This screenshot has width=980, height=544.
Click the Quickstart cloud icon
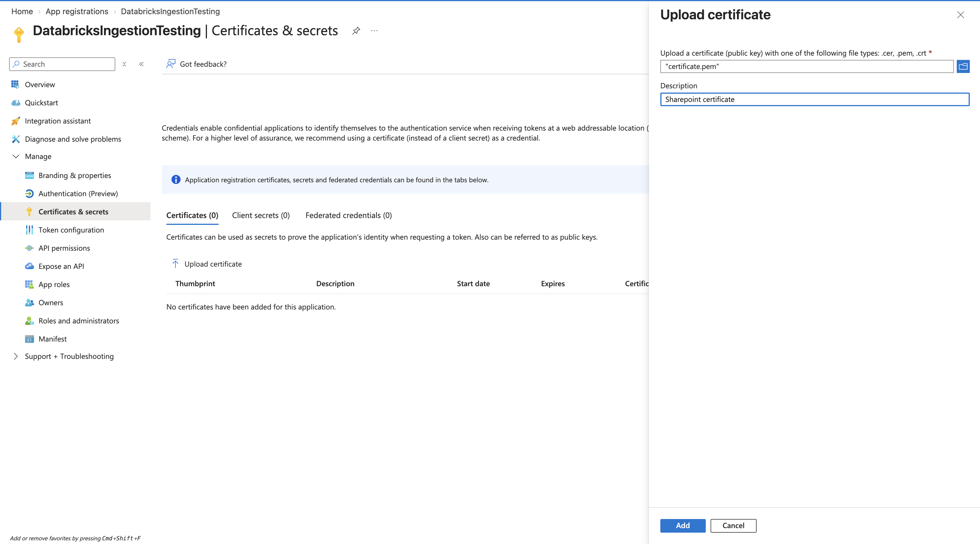pyautogui.click(x=15, y=103)
